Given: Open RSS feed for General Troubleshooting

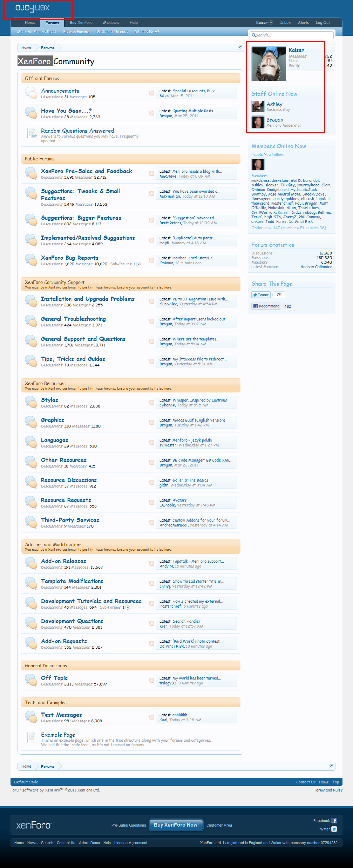Looking at the screenshot, I should coord(152,321).
